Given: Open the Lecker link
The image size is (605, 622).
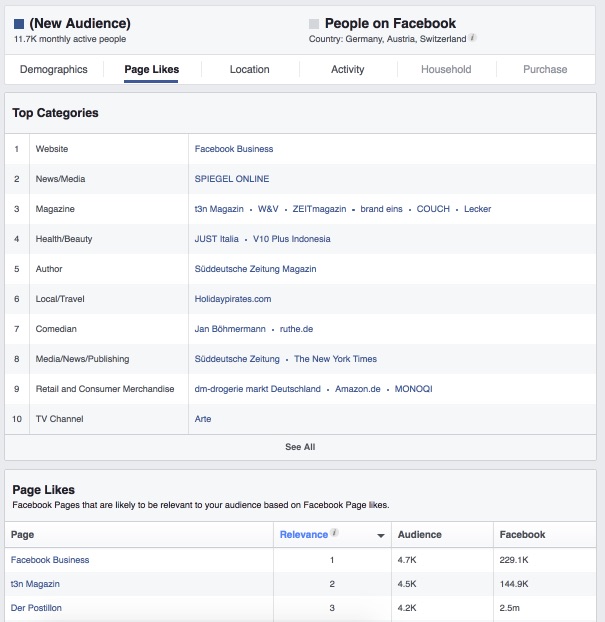Looking at the screenshot, I should pyautogui.click(x=478, y=209).
